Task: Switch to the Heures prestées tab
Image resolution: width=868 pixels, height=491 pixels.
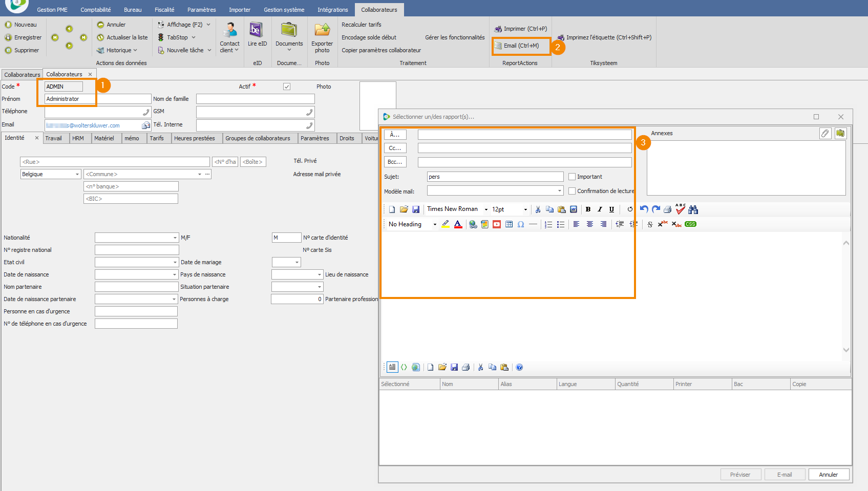Action: point(194,138)
